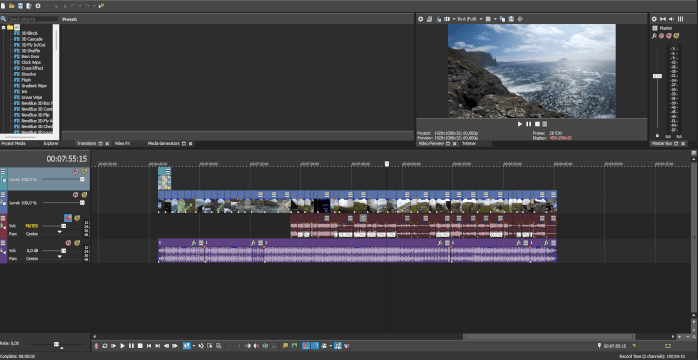Image resolution: width=698 pixels, height=360 pixels.
Task: Open Project Properties via the gear icon in the top toolbar
Action: tap(38, 6)
